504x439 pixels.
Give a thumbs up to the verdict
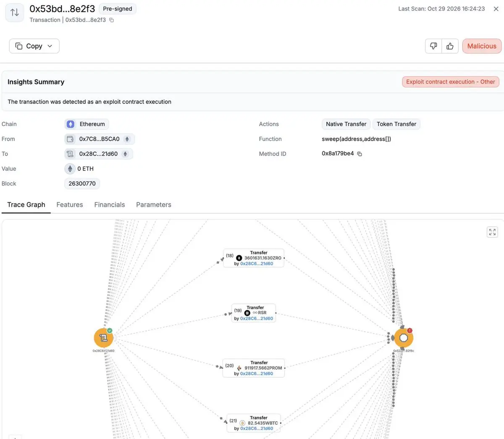tap(450, 46)
